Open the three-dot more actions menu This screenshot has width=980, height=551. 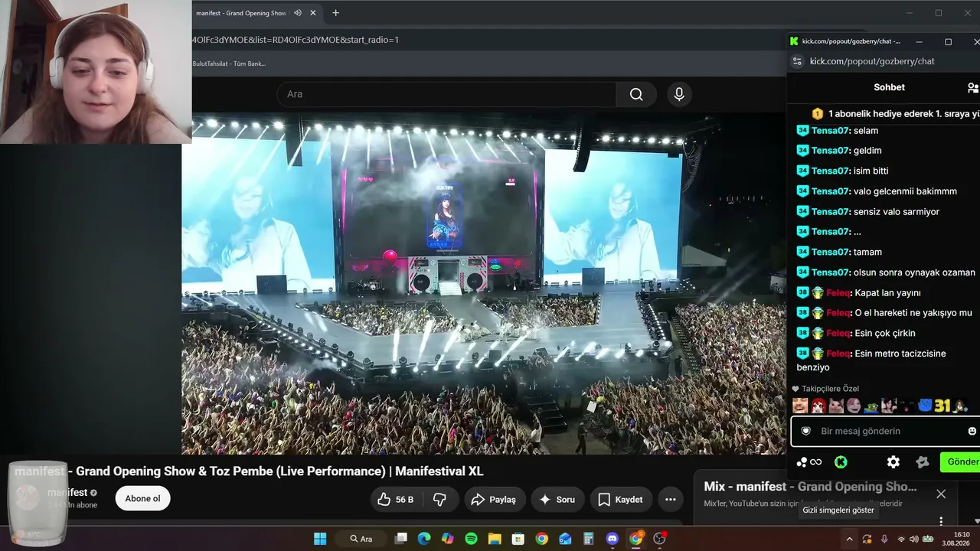(x=671, y=500)
